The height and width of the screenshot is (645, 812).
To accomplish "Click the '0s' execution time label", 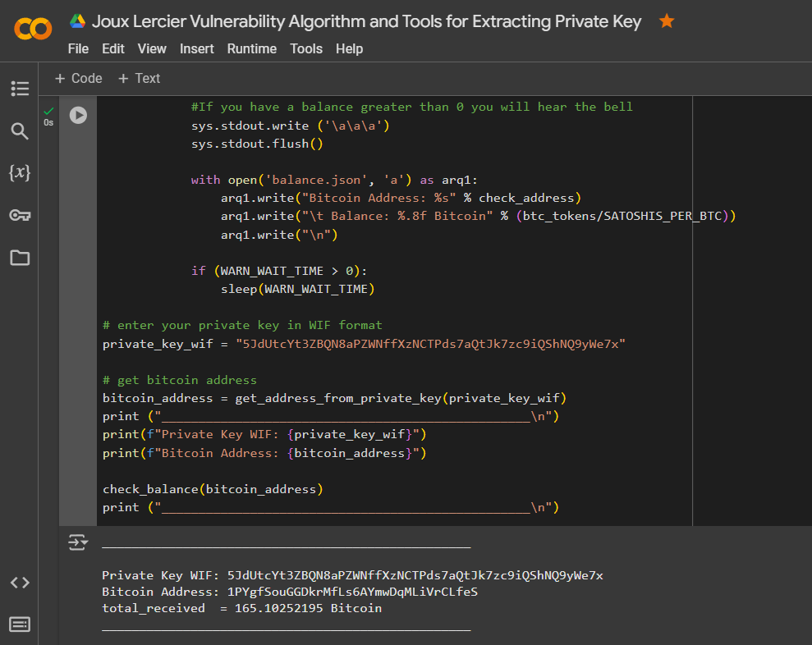I will [x=48, y=123].
